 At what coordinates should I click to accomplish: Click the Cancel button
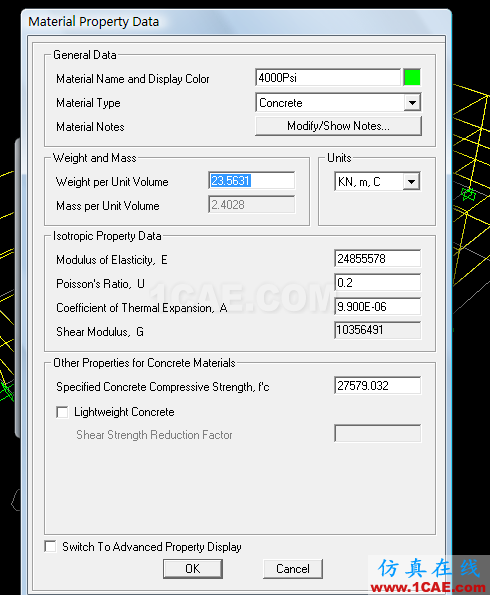(293, 568)
